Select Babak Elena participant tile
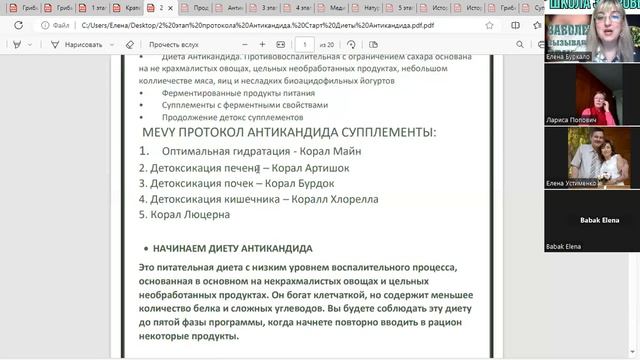 pos(592,221)
